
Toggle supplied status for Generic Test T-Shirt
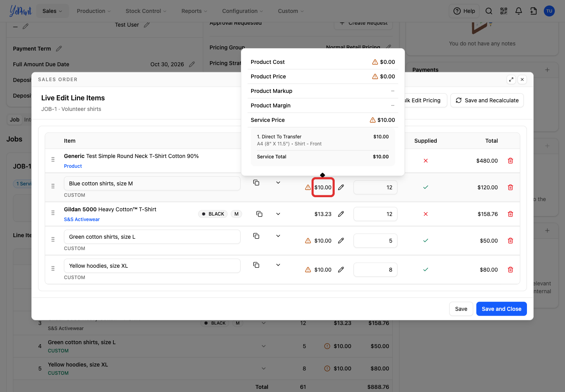pos(426,161)
